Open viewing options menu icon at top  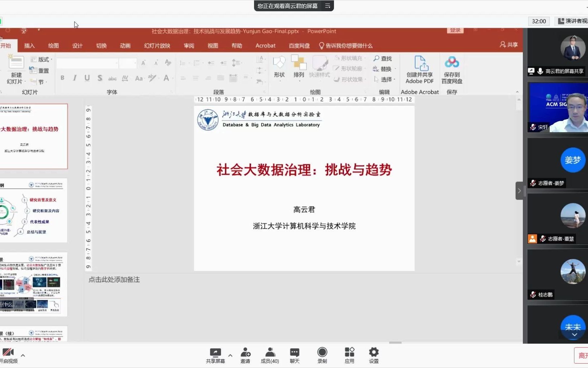coord(327,6)
